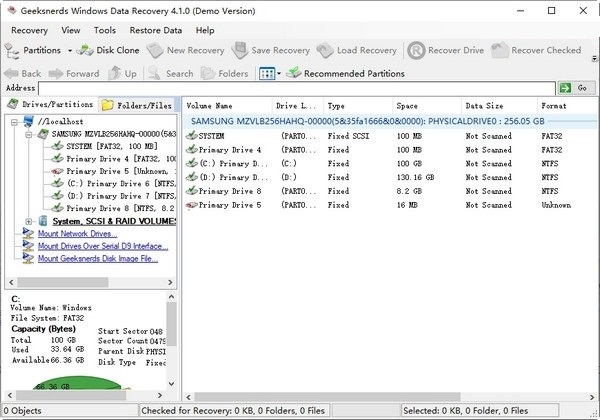600x420 pixels.
Task: Expand System, SCSI & RAID Volumes node
Action: pyautogui.click(x=29, y=221)
